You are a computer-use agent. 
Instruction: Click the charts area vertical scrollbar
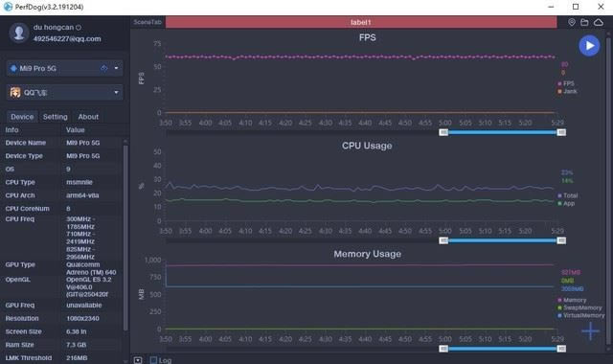[608, 192]
